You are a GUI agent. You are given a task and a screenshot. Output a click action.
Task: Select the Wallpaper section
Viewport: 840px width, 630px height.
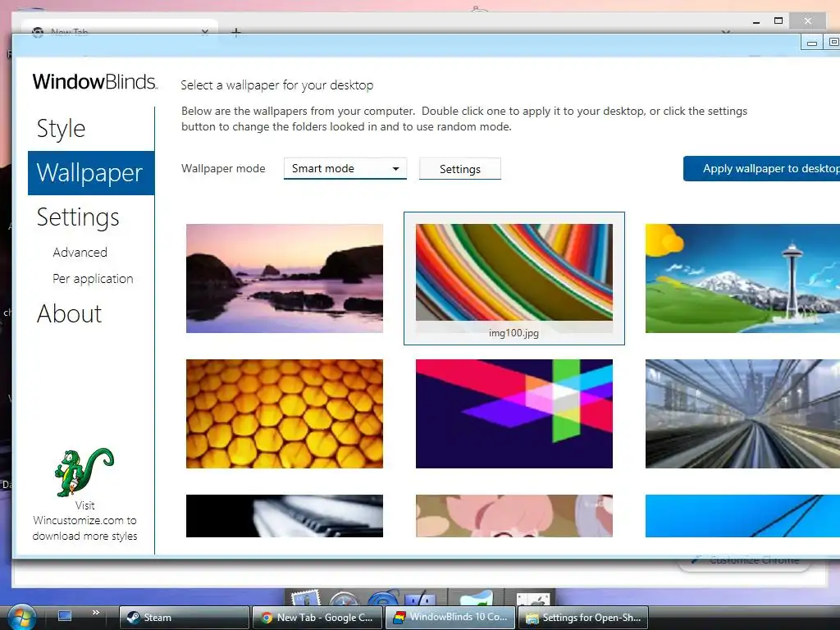(x=91, y=173)
